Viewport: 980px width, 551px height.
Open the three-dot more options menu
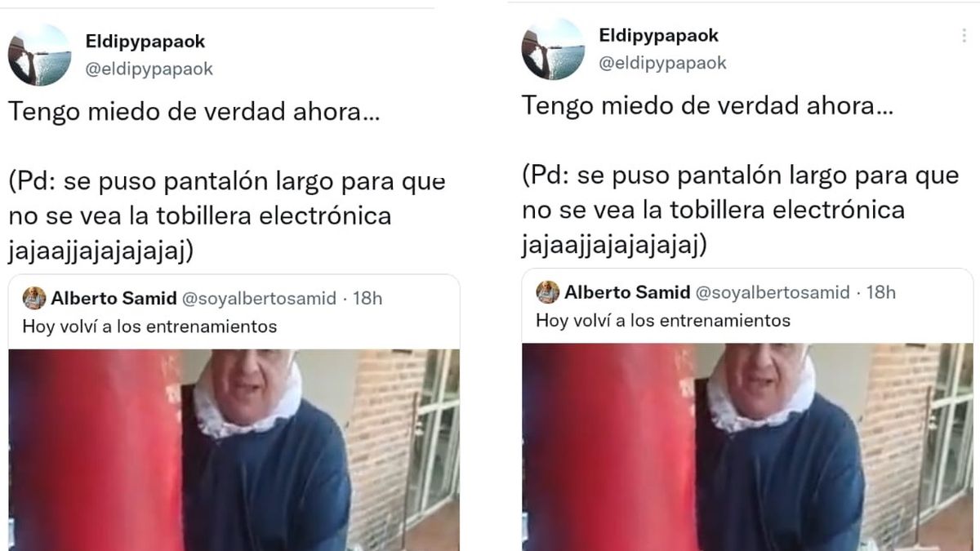pyautogui.click(x=964, y=37)
